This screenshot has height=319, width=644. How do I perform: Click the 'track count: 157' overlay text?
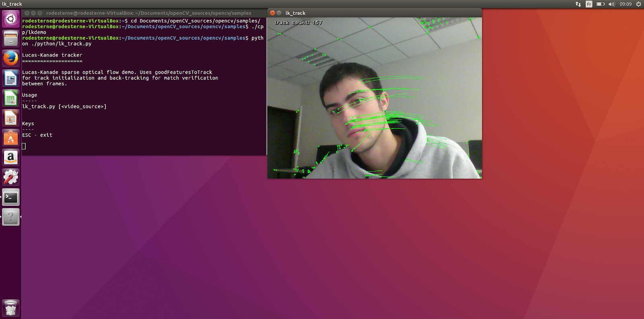tap(298, 23)
